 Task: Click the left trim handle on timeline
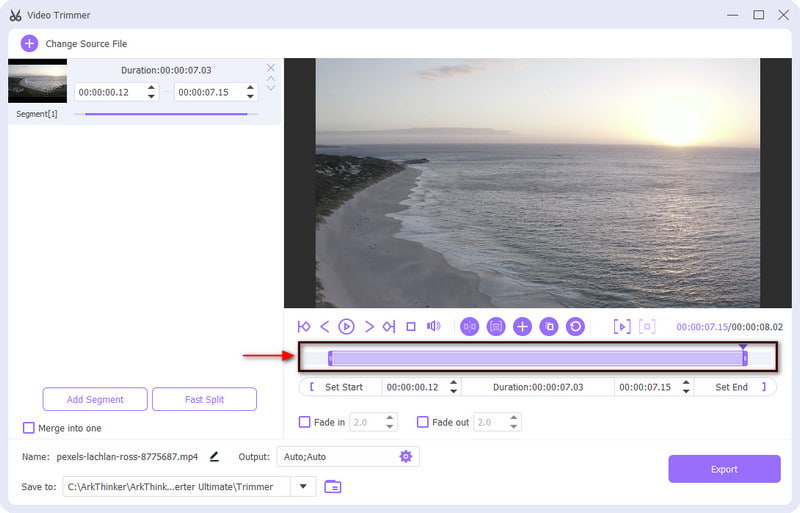(x=331, y=358)
